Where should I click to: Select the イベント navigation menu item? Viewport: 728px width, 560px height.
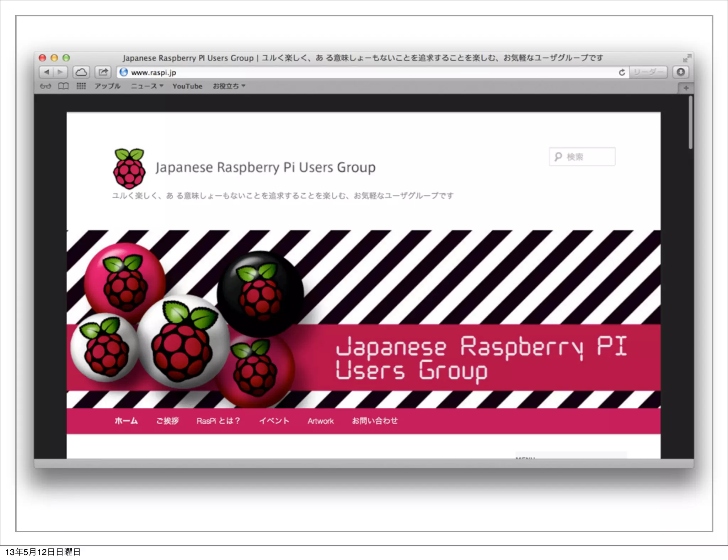point(274,421)
